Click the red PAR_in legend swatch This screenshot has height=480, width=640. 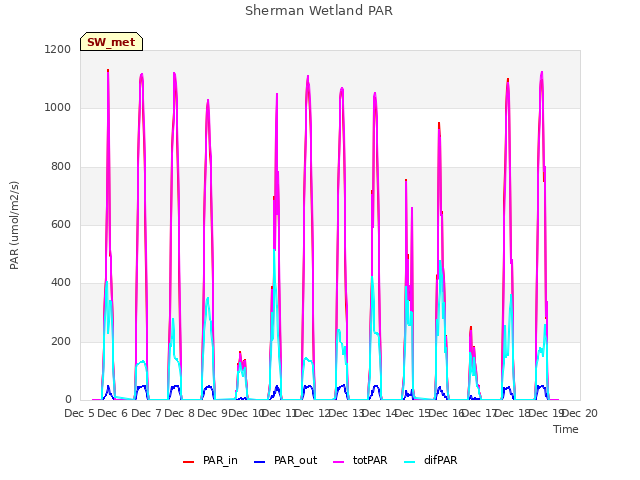coord(189,461)
